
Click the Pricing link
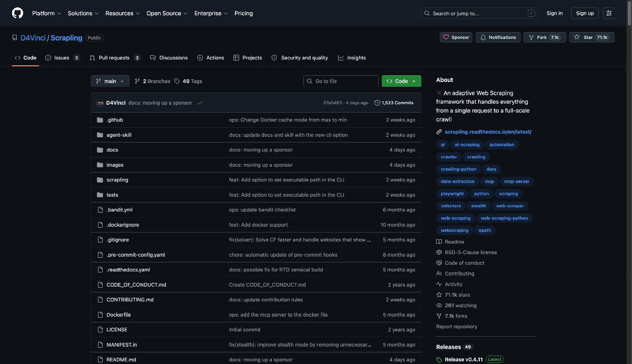click(x=243, y=13)
